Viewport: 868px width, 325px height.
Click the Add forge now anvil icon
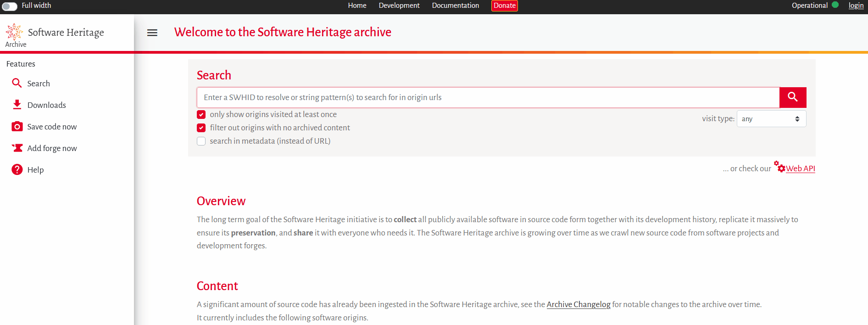point(17,148)
